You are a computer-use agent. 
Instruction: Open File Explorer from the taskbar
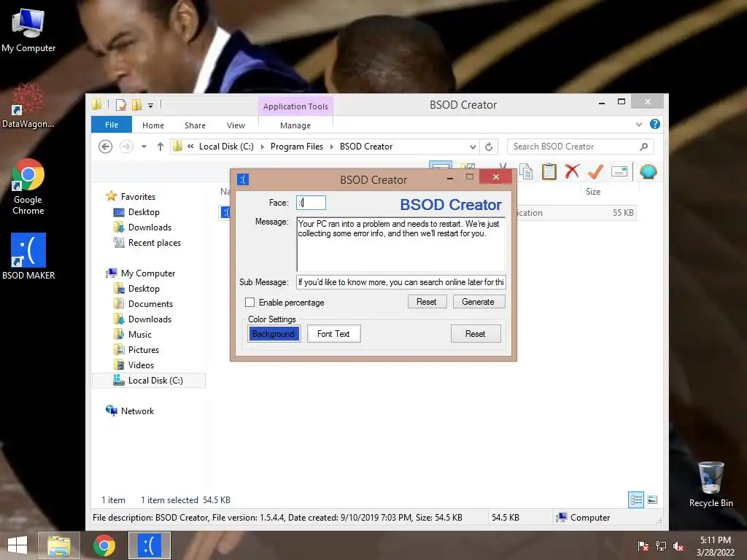(59, 545)
